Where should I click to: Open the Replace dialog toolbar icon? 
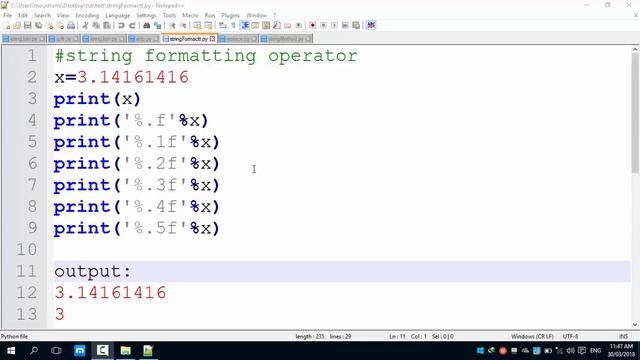coord(158,25)
